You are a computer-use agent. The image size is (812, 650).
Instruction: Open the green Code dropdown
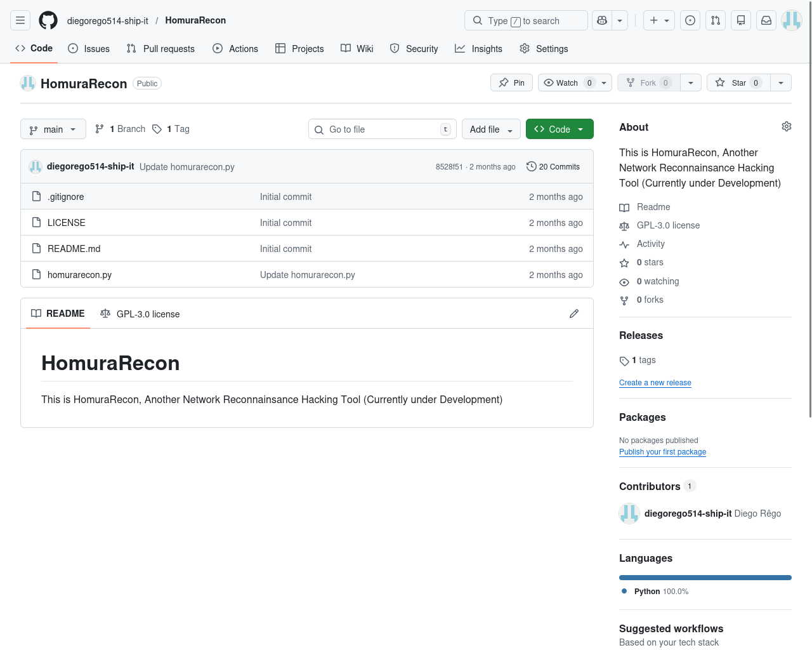tap(559, 129)
